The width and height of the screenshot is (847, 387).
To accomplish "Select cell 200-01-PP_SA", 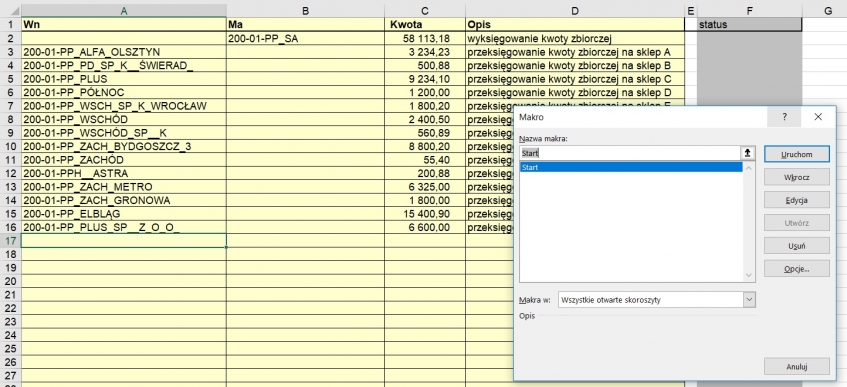I will 305,38.
